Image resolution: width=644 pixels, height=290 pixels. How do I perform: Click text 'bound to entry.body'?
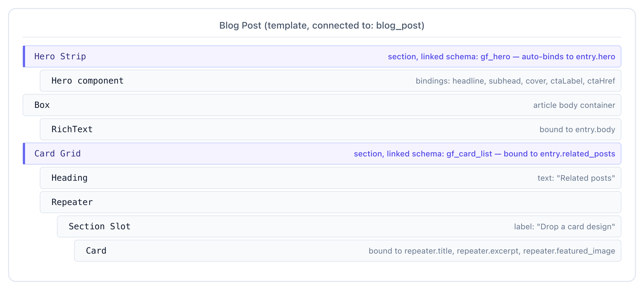tap(577, 129)
